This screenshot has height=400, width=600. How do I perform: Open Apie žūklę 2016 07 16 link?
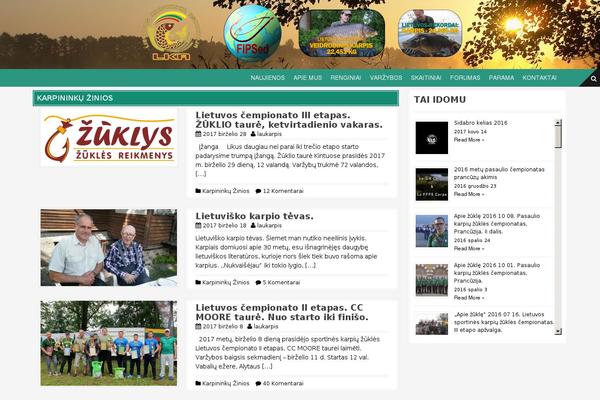coord(504,322)
